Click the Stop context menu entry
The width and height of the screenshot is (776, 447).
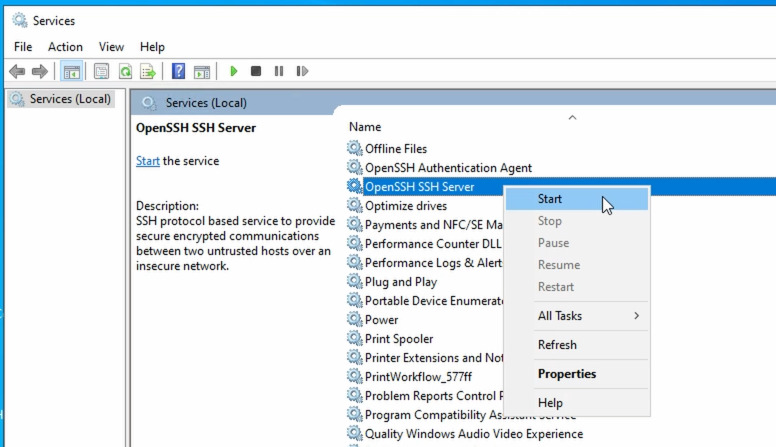(577, 221)
